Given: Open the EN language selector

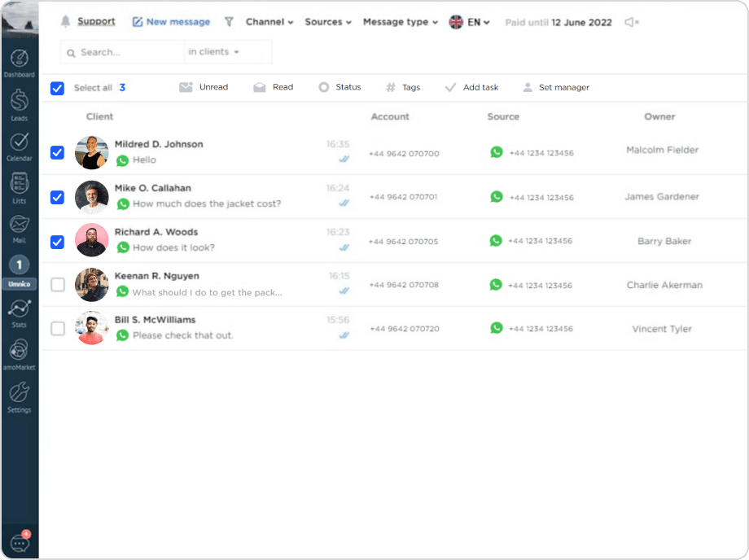Looking at the screenshot, I should pos(470,22).
